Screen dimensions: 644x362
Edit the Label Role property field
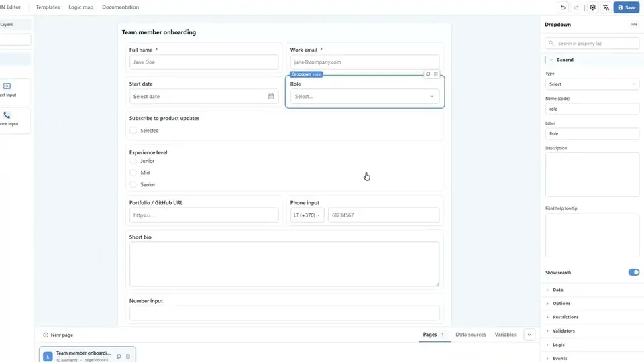(592, 134)
